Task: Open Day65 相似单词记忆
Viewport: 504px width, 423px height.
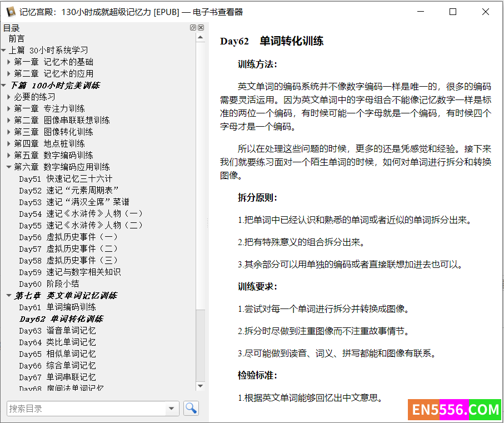Action: click(x=58, y=354)
